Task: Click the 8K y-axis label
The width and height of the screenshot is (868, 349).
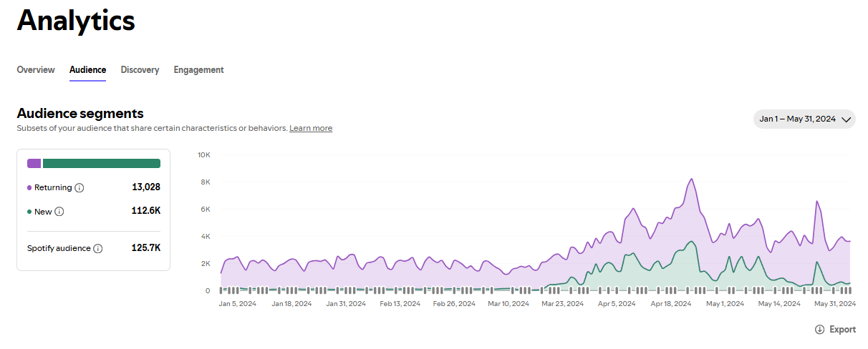Action: coord(206,182)
